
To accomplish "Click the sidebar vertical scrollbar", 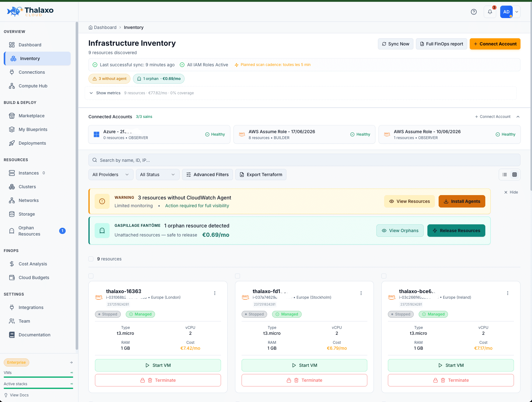I will coord(77,186).
